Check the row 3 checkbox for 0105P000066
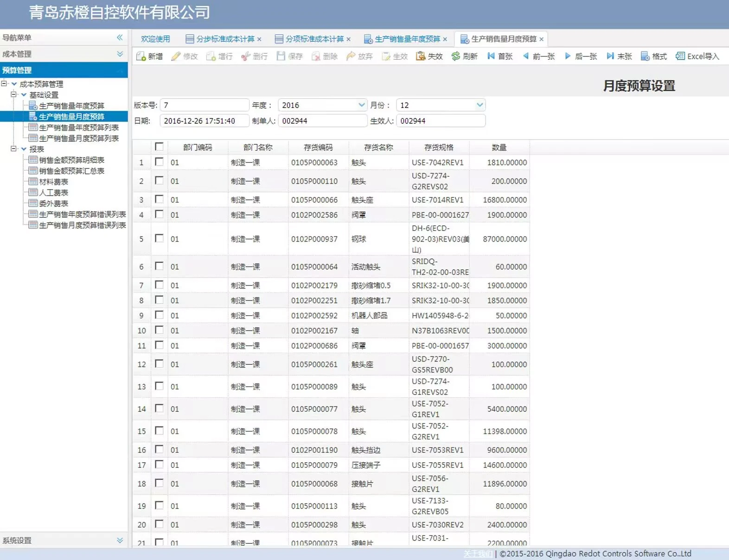729x560 pixels. [x=159, y=199]
